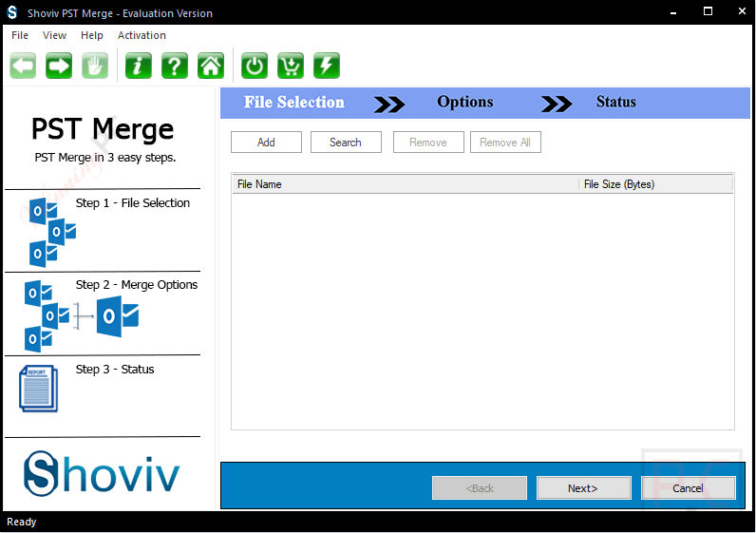Image resolution: width=756 pixels, height=533 pixels.
Task: Click the 'PST Merge in 3 easy steps.' text
Action: click(x=105, y=158)
